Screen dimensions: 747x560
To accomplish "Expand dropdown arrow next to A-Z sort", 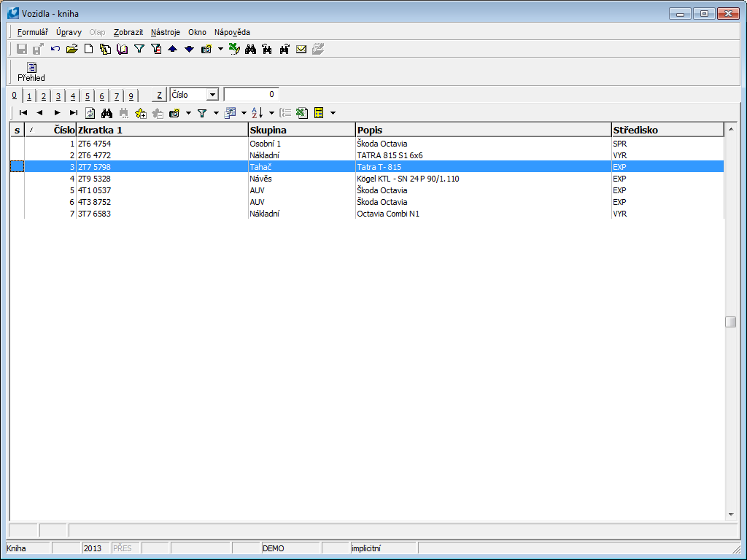I will tap(271, 113).
